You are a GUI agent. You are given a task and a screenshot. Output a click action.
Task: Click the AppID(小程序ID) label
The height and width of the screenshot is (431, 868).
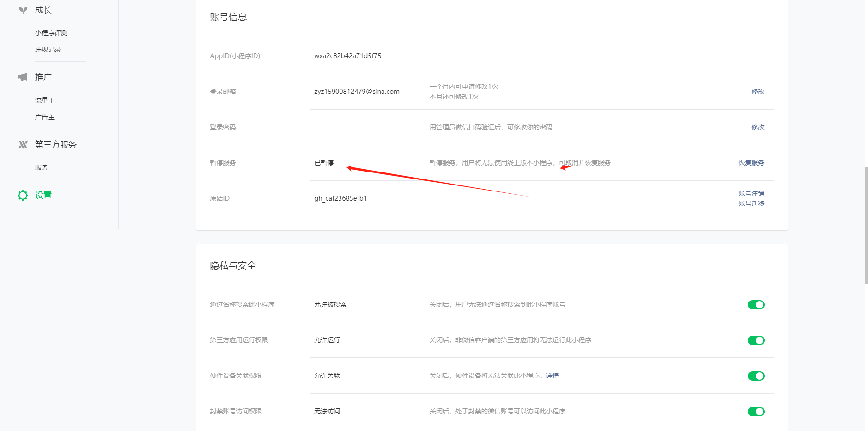click(235, 56)
